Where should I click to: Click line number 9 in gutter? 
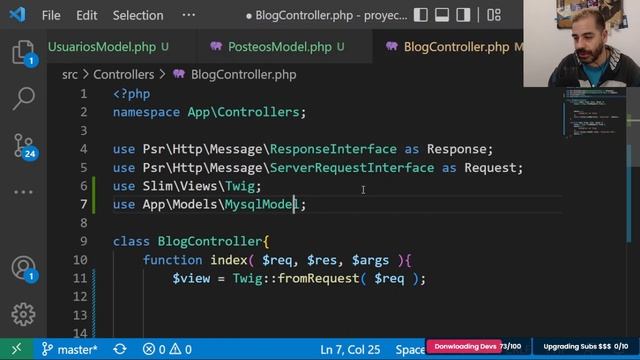tap(84, 241)
